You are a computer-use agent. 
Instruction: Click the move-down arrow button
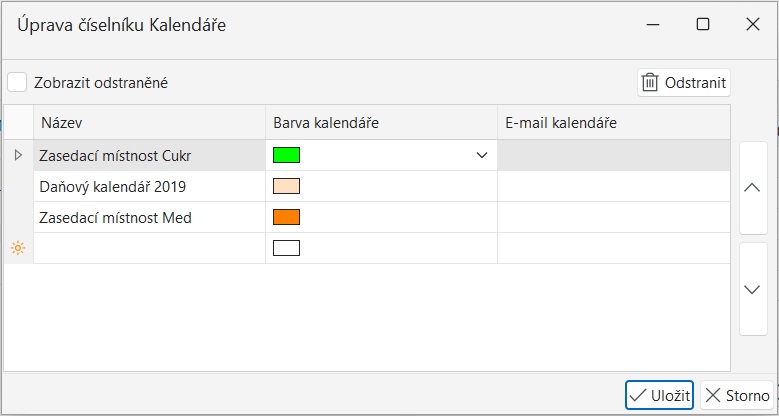753,289
